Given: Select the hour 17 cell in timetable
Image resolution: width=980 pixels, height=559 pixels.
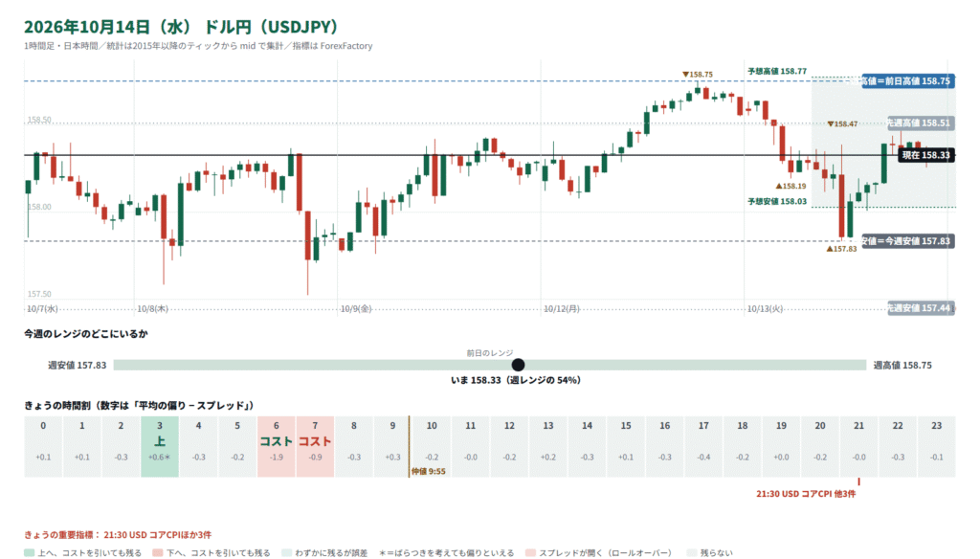Looking at the screenshot, I should pyautogui.click(x=703, y=446).
